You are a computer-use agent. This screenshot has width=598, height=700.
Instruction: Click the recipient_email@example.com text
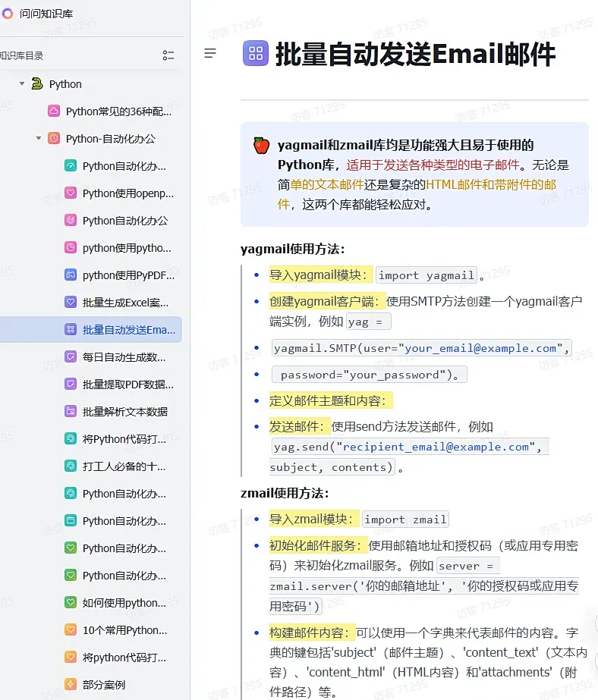coord(436,447)
